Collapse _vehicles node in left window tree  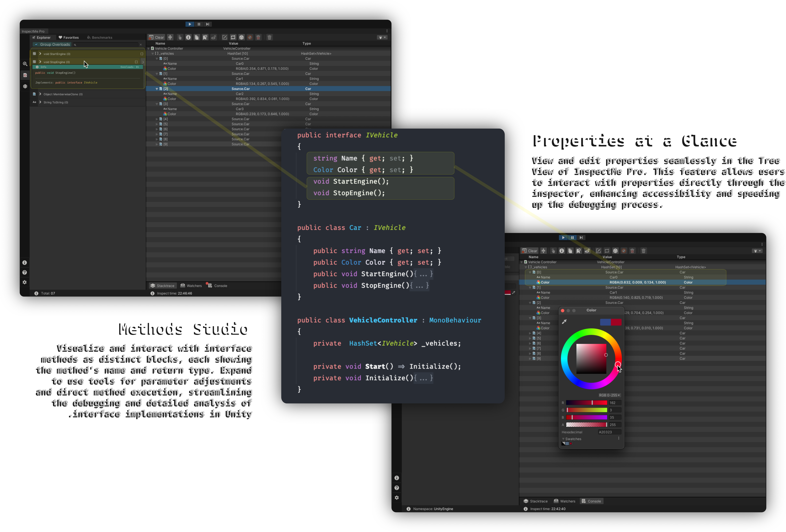click(x=153, y=54)
